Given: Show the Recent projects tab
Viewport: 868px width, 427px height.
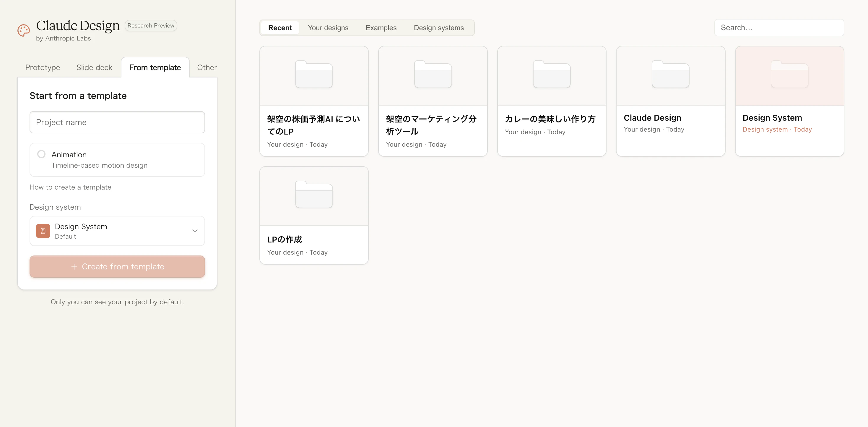Looking at the screenshot, I should [280, 28].
